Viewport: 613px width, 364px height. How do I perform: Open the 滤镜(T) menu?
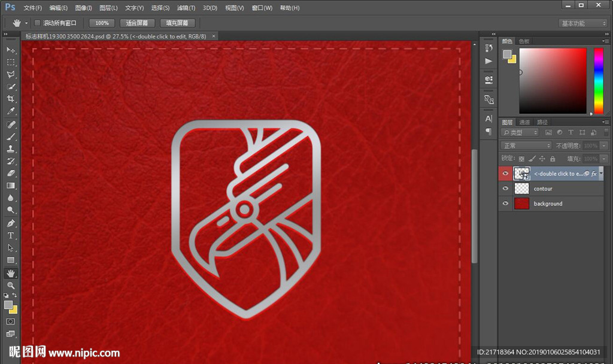click(x=186, y=8)
